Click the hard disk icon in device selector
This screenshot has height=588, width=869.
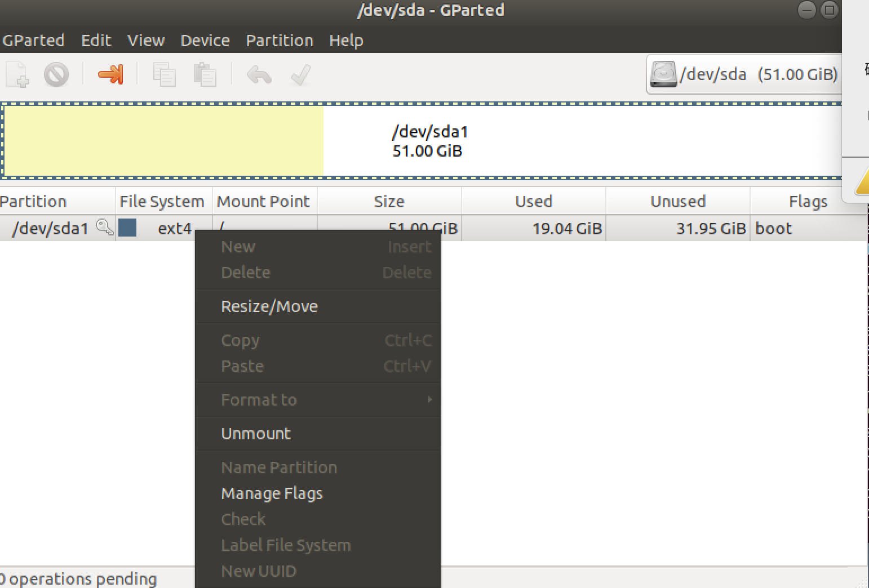tap(664, 74)
